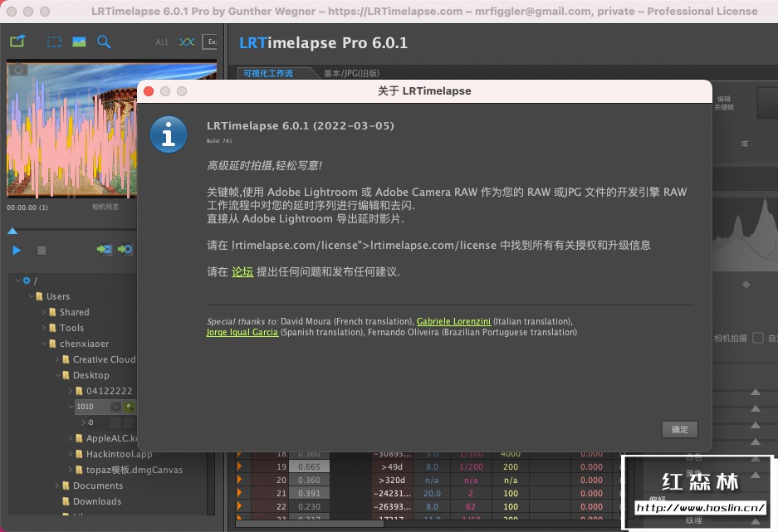Screen dimensions: 778x532
Task: Click the 0.665 cell in row 19
Action: (x=309, y=467)
